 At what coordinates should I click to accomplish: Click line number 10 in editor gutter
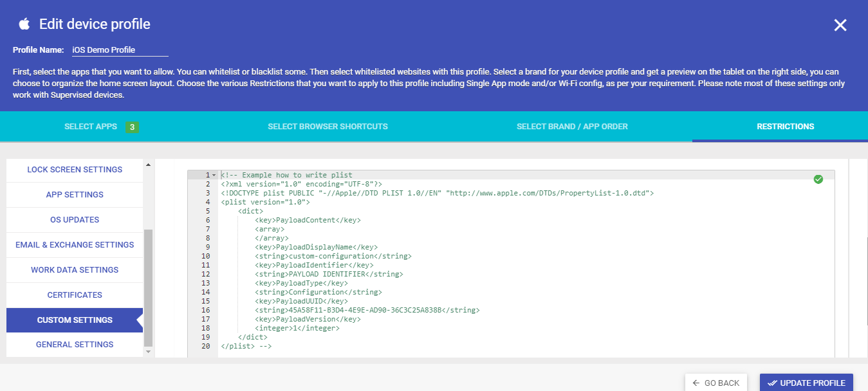pos(206,256)
